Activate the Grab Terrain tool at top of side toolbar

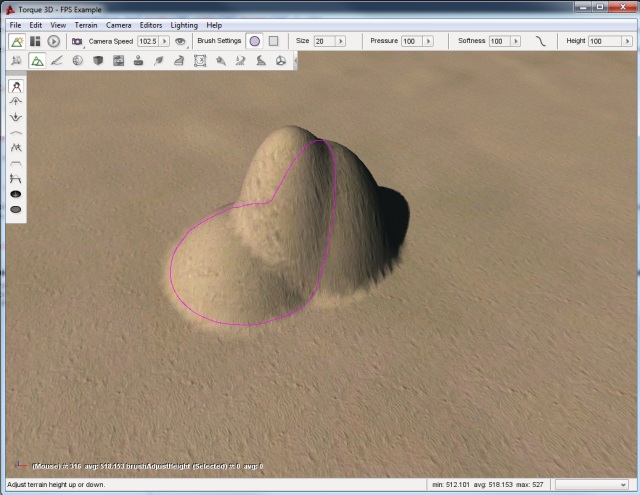click(17, 86)
